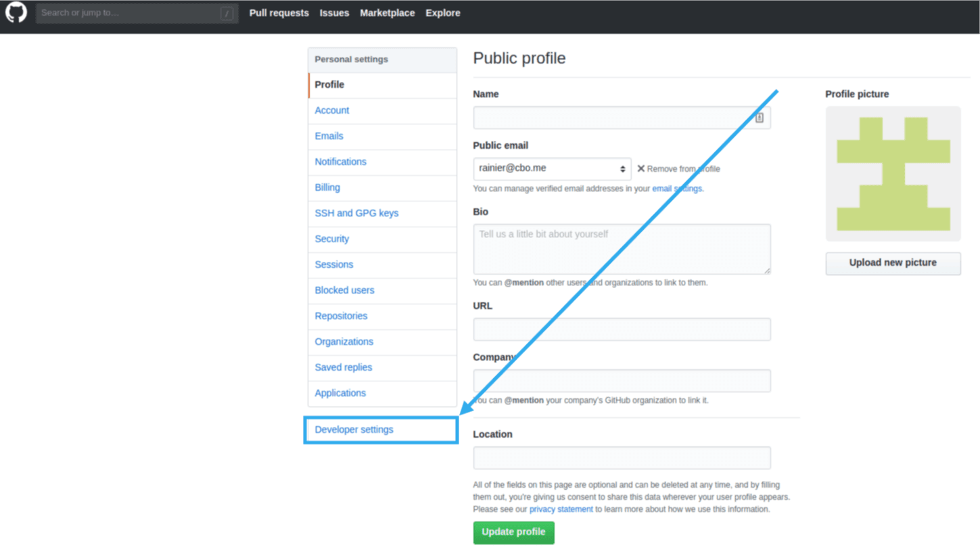Click the Public profile heading

coord(519,58)
